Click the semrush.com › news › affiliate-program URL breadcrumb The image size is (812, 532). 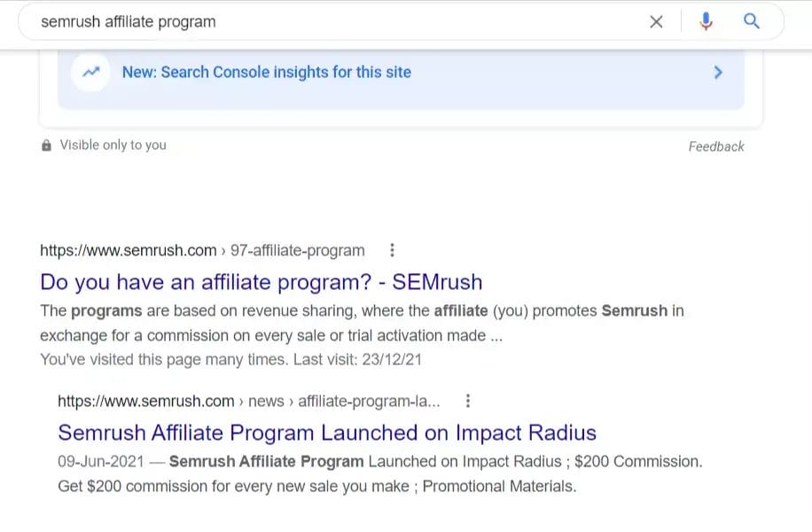pos(249,401)
